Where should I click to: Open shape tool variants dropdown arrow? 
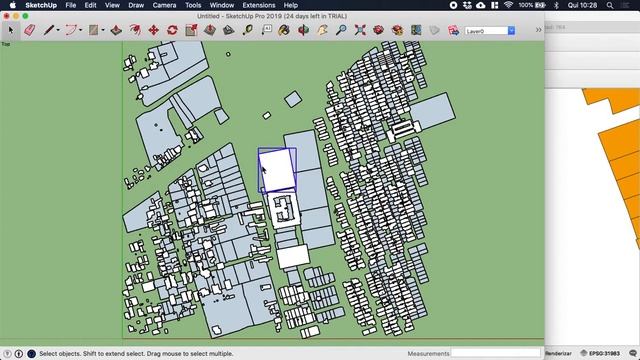[103, 30]
